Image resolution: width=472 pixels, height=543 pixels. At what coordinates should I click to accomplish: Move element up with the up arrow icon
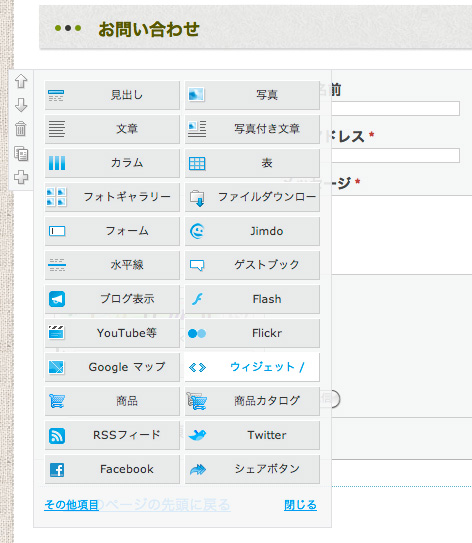(x=21, y=81)
